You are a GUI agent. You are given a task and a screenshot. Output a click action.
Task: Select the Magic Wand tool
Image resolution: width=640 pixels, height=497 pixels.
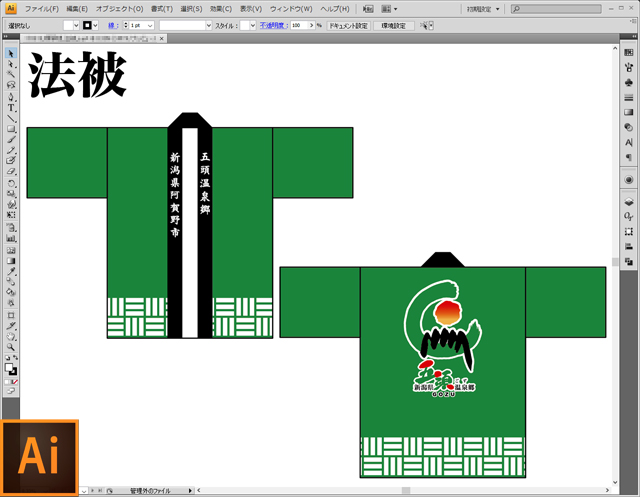(11, 74)
